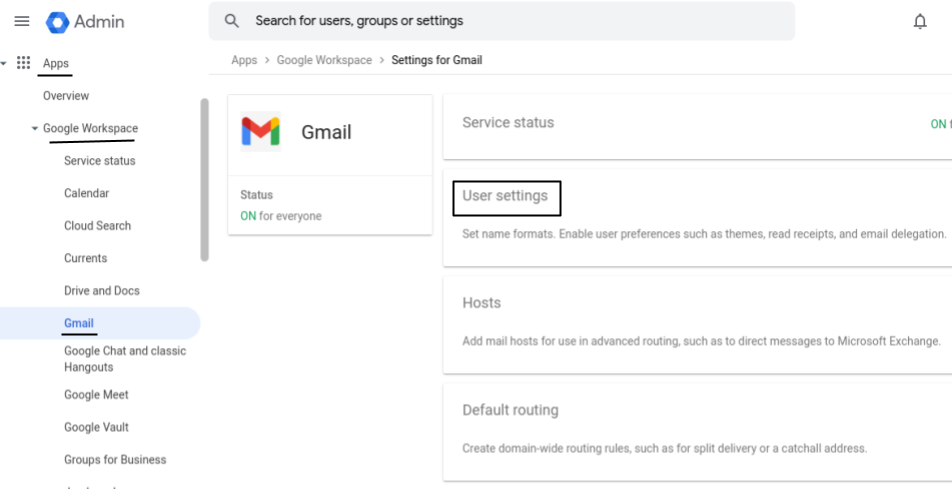Open Groups for Business in the sidebar
This screenshot has width=952, height=489.
point(115,459)
